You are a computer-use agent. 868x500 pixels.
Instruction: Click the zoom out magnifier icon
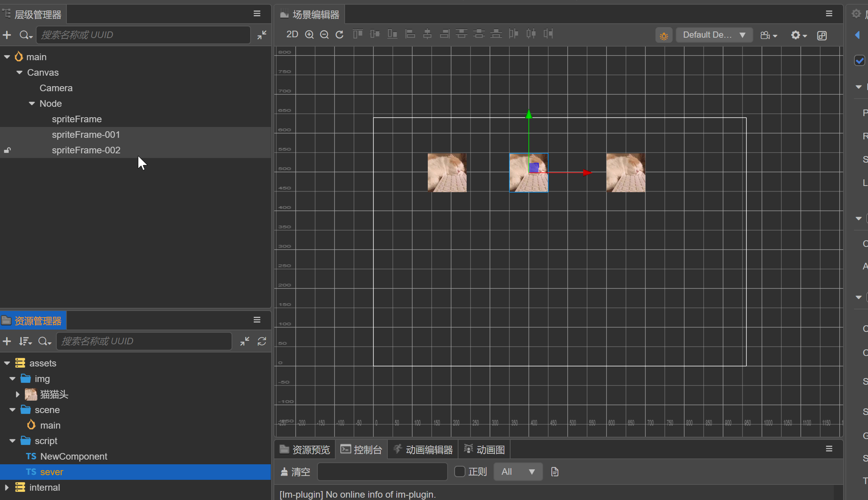(x=324, y=35)
